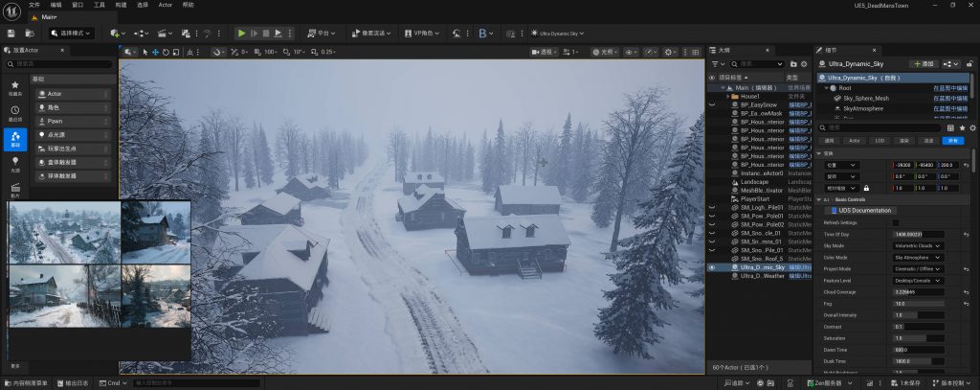This screenshot has width=980, height=390.
Task: Open the Lights (光源) category icon
Action: (15, 165)
